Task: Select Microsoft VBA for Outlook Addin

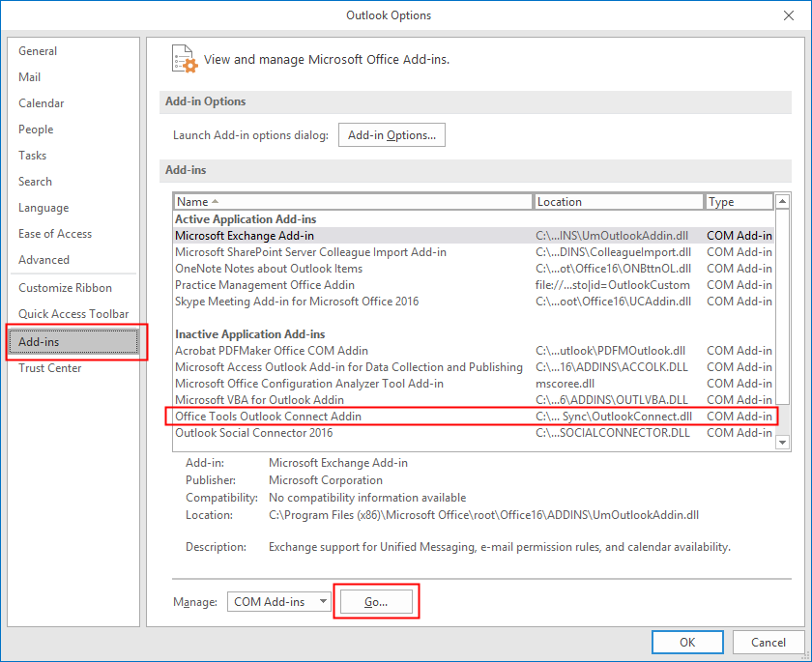Action: 474,400
